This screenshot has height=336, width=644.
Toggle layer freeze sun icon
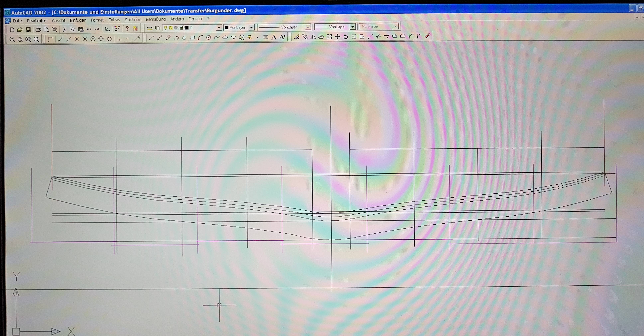coord(171,28)
